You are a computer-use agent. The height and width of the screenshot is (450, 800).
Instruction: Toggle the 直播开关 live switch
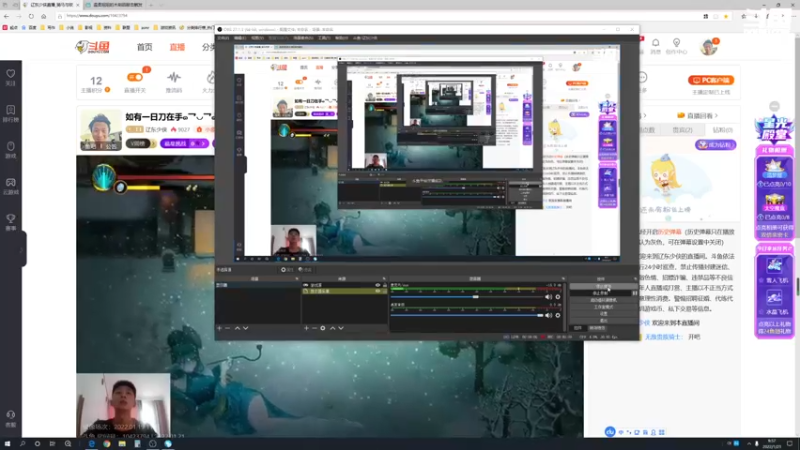[x=135, y=77]
